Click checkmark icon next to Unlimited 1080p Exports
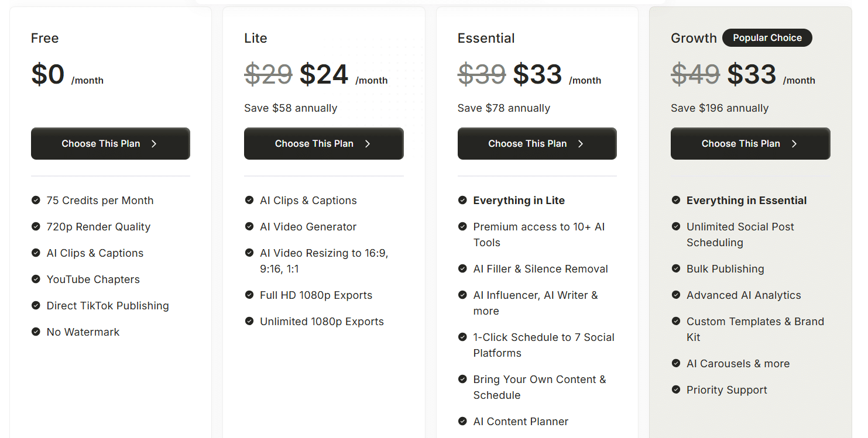868x438 pixels. (249, 321)
